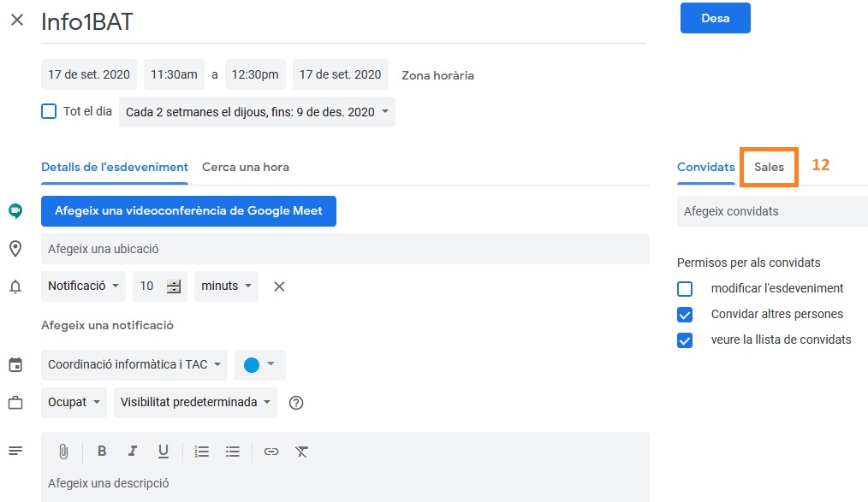Open visibility help question mark
868x502 pixels.
[x=296, y=403]
